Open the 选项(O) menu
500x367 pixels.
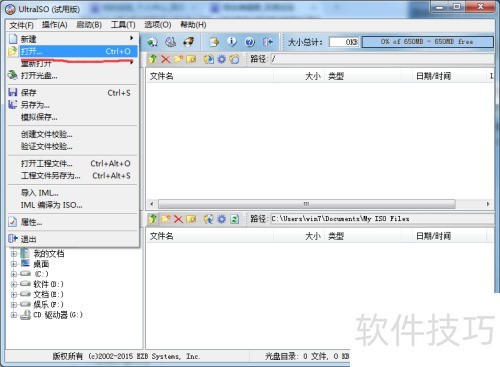click(x=158, y=25)
